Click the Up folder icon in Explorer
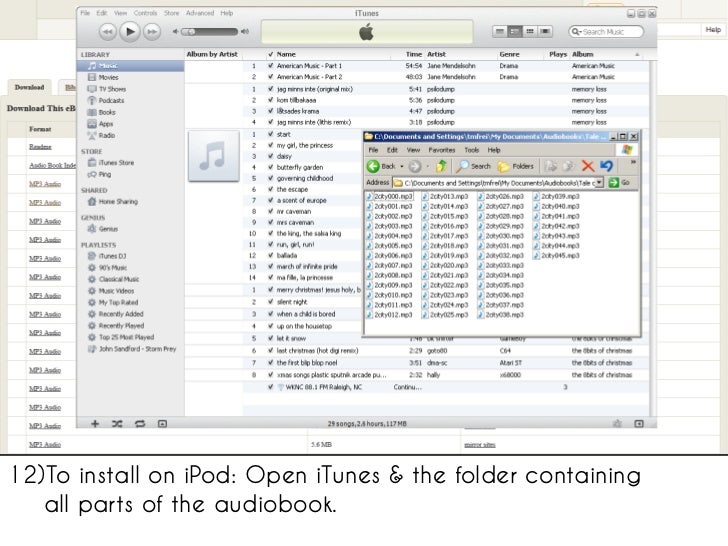728x546 pixels. pos(441,166)
